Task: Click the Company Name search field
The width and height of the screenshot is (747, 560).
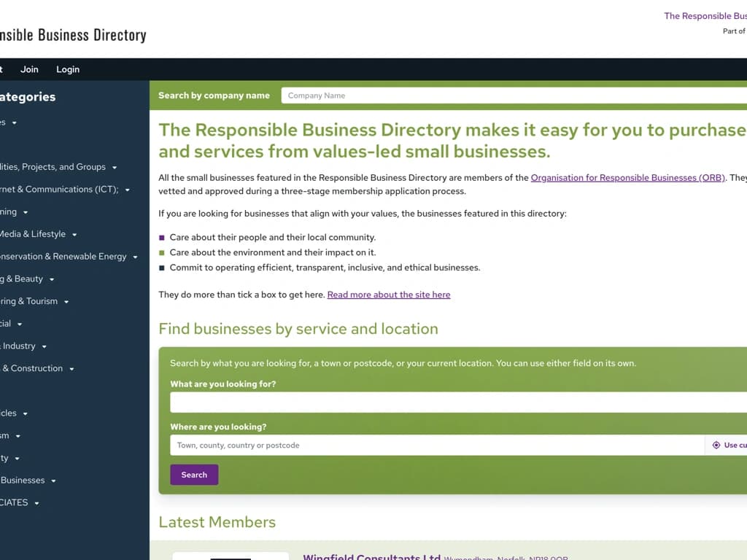Action: pos(514,96)
